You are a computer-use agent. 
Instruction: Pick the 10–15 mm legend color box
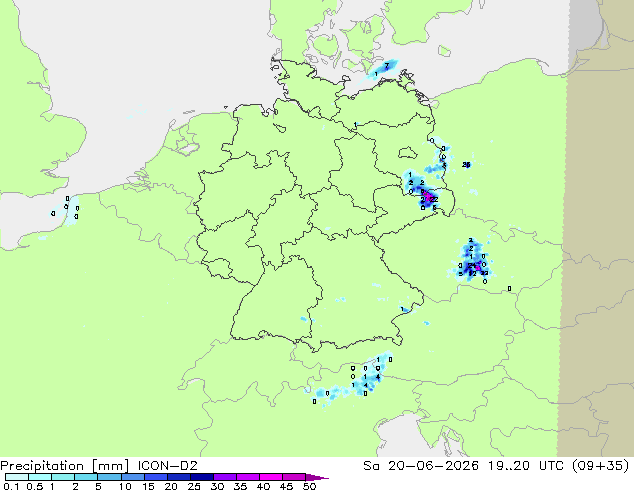pos(132,477)
